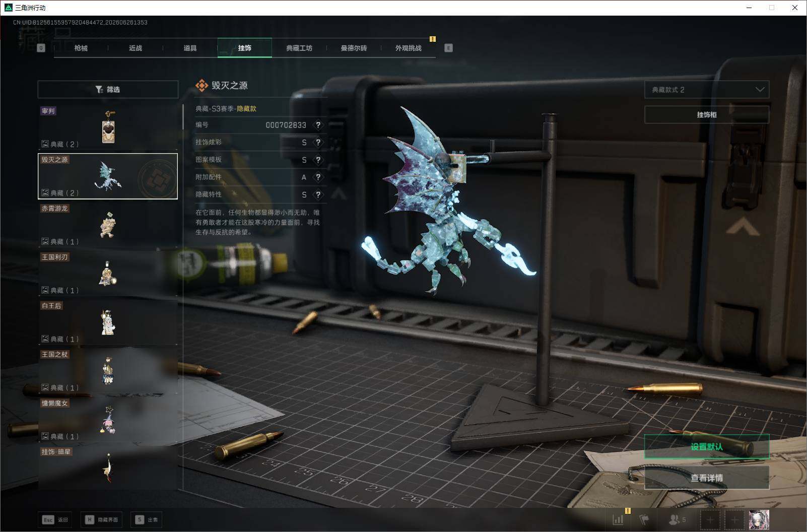
Task: Click the flag icon in bottom bar
Action: (x=644, y=519)
